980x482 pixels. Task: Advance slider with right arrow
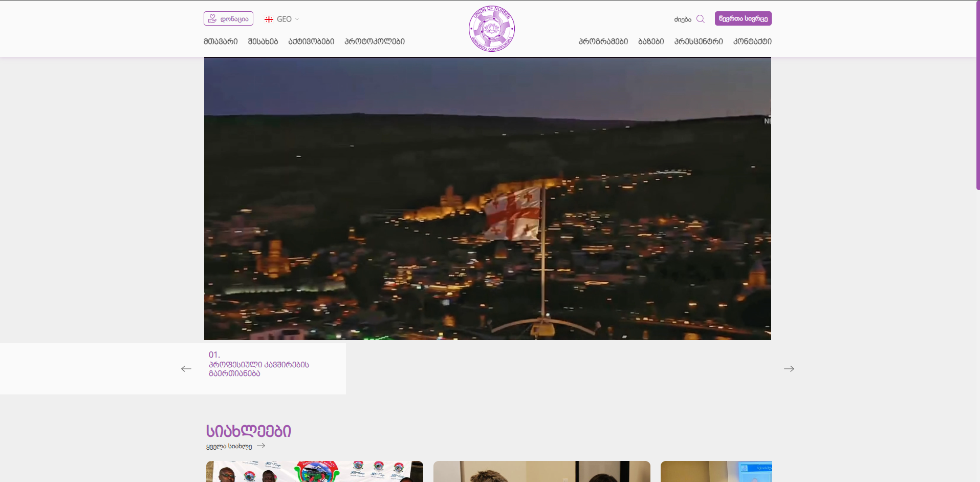789,369
